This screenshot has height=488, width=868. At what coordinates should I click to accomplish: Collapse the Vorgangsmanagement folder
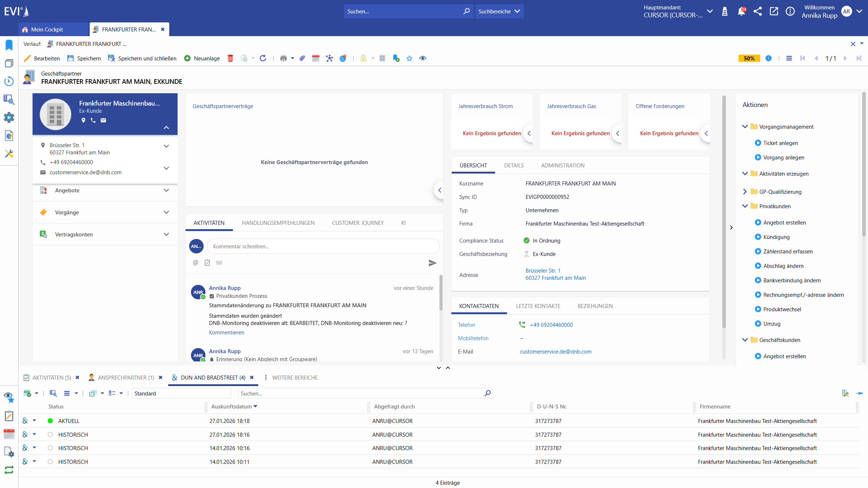point(745,127)
